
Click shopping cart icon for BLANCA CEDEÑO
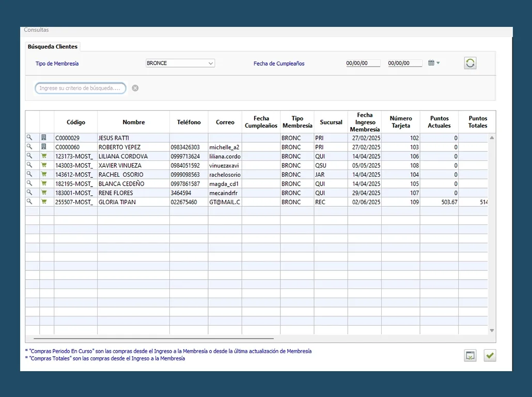coord(44,184)
